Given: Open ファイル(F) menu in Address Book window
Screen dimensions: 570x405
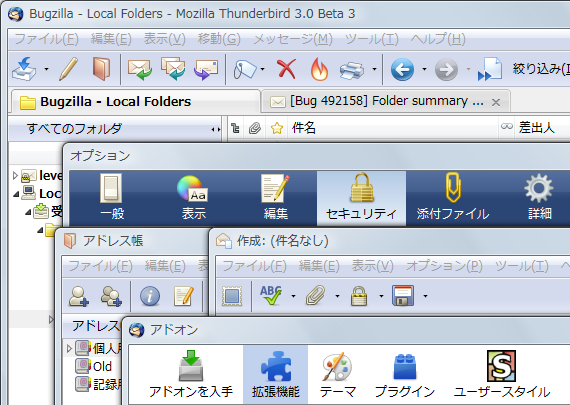Looking at the screenshot, I should (100, 266).
